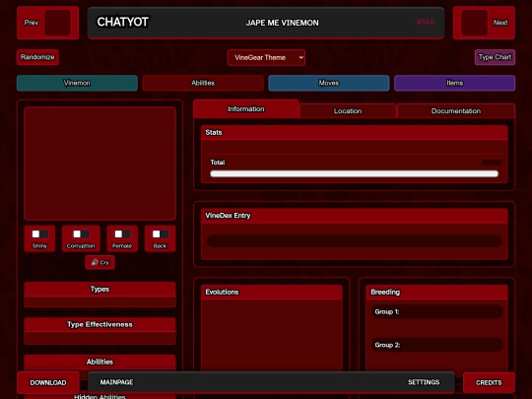Click the Evolutions section header
The image size is (532, 399).
pos(272,292)
